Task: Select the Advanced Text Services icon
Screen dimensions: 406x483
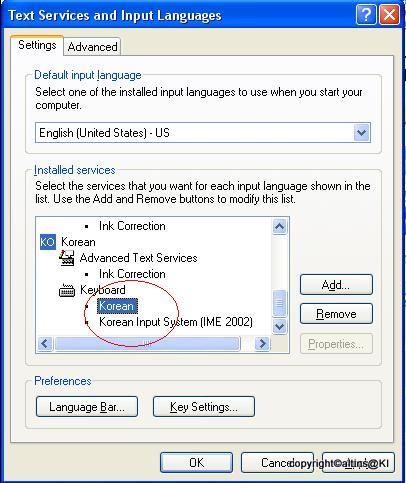Action: click(x=67, y=258)
